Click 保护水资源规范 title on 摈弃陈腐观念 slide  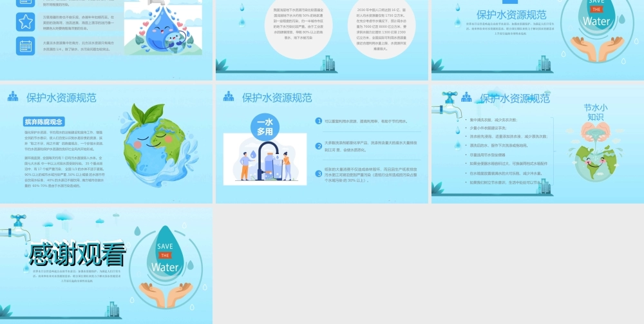tap(61, 98)
